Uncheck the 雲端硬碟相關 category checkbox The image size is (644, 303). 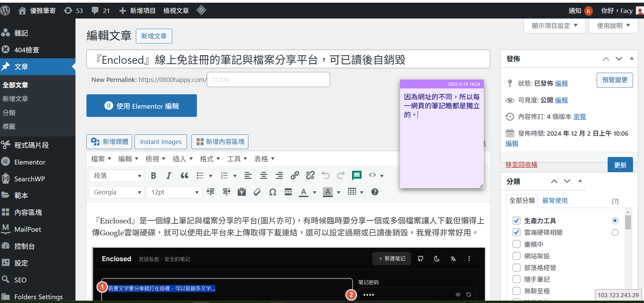tap(516, 232)
